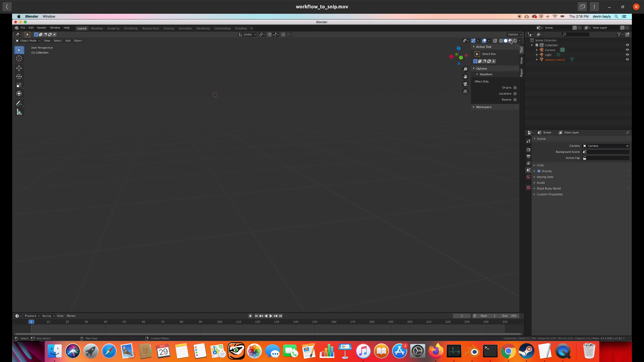Toggle camera view with the camera gizmo

tap(465, 84)
